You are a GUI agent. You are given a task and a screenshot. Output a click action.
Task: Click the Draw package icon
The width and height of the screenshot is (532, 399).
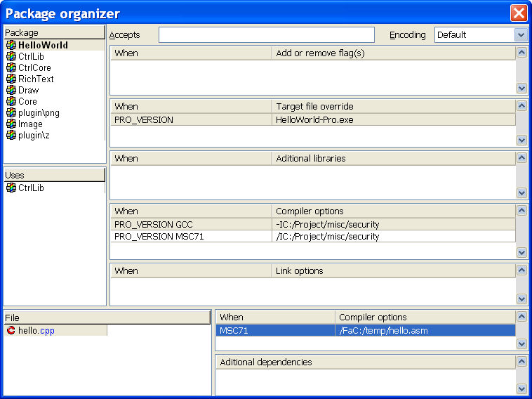11,90
